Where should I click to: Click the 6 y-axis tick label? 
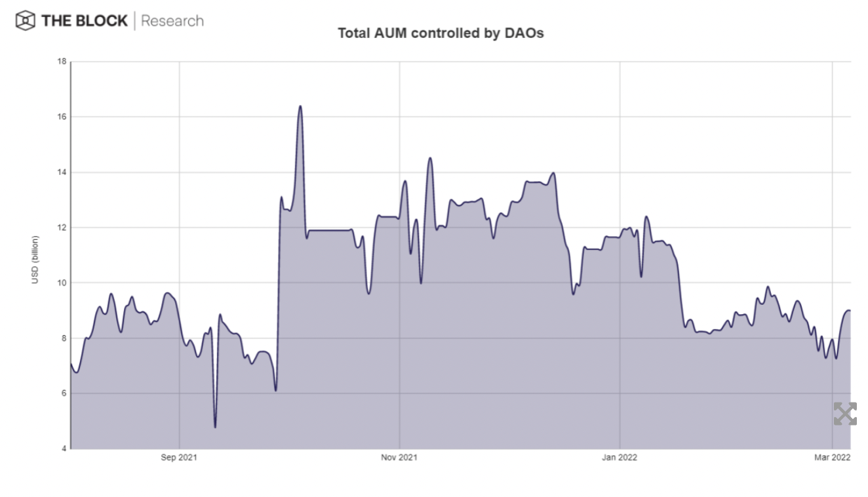tap(63, 393)
